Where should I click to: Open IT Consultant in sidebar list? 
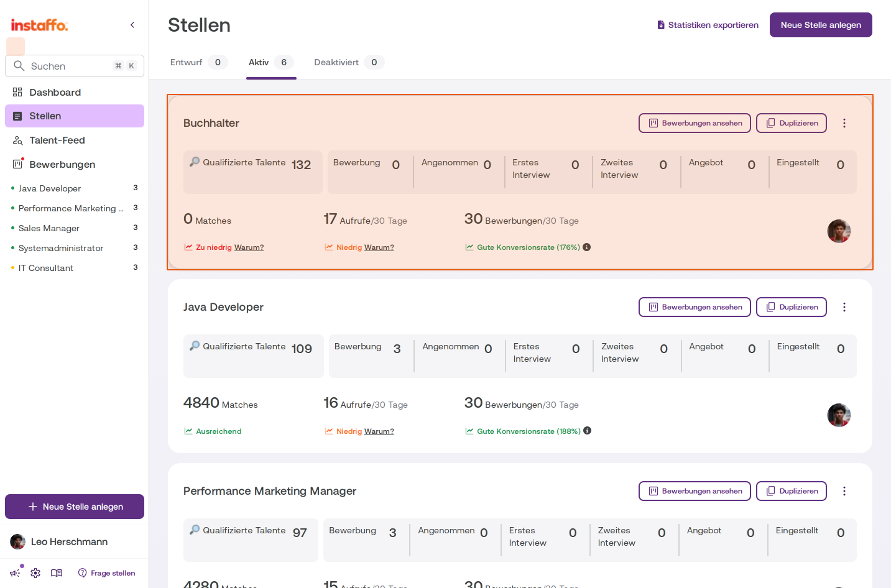[x=75, y=268]
